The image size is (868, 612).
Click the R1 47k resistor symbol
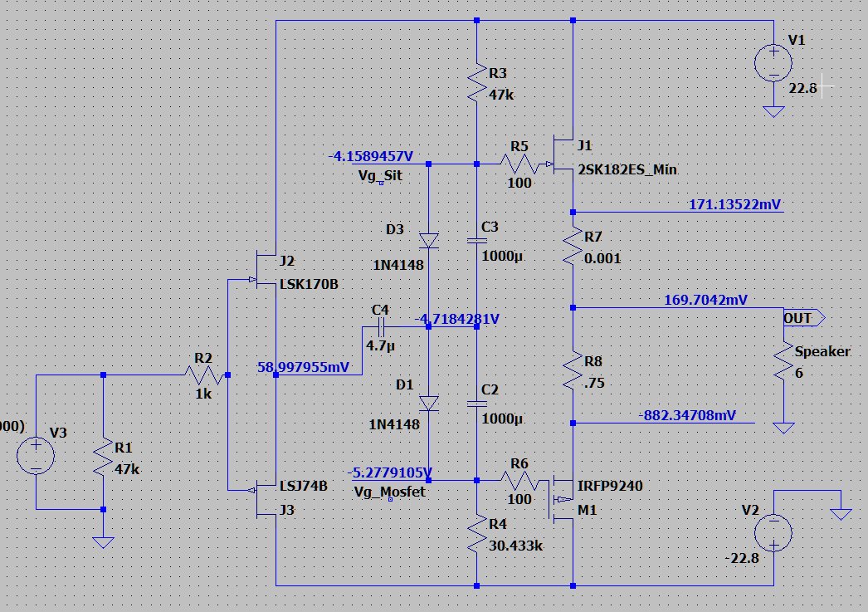pyautogui.click(x=103, y=457)
